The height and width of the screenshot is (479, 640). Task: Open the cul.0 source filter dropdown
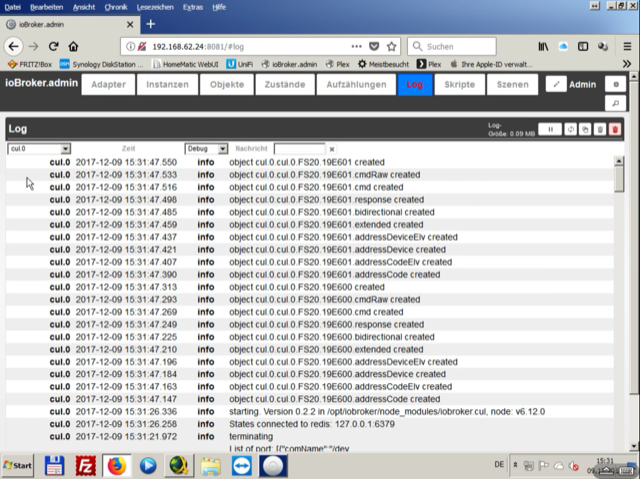(39, 149)
